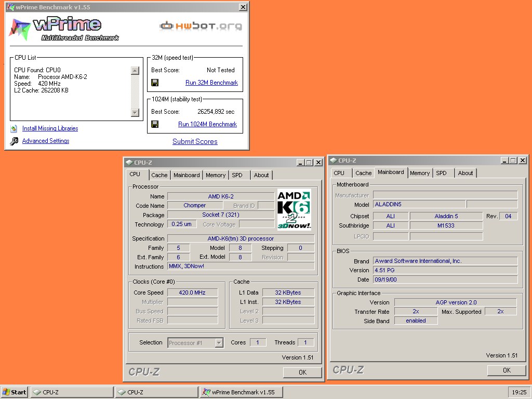The height and width of the screenshot is (399, 532).
Task: Click the chipset Rev. field 04
Action: [508, 216]
